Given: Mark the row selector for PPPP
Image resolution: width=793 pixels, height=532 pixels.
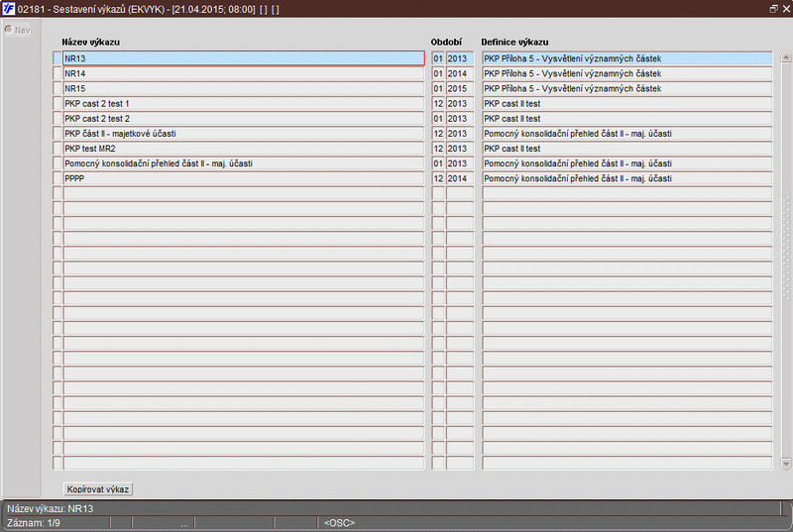Looking at the screenshot, I should coord(57,178).
